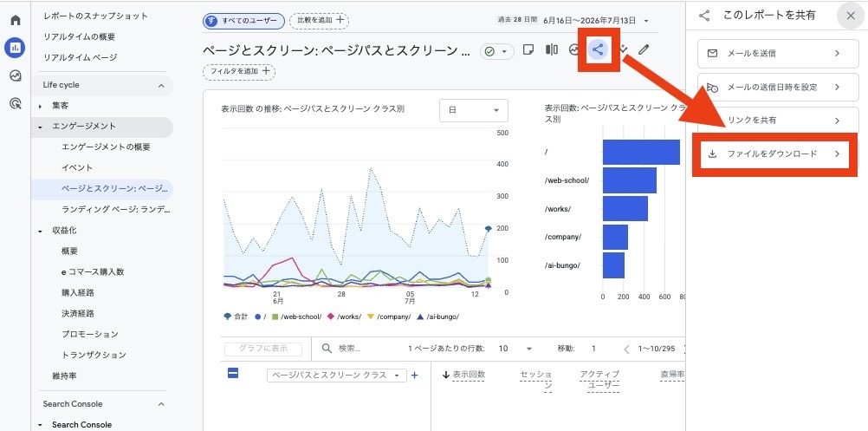Collapse the 収益化 tree node
Screen dimensions: 868x431
[40, 231]
